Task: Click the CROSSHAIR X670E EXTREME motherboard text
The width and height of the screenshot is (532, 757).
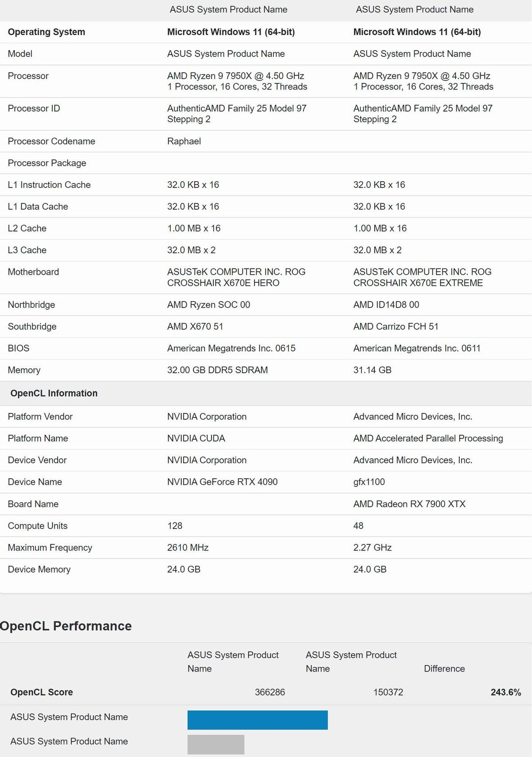Action: pyautogui.click(x=418, y=283)
